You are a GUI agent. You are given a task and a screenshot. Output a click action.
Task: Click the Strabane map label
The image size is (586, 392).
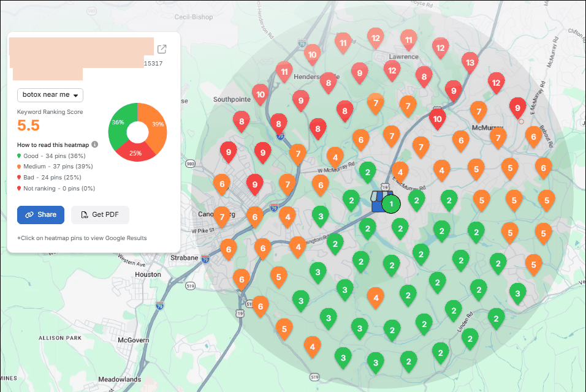point(185,258)
